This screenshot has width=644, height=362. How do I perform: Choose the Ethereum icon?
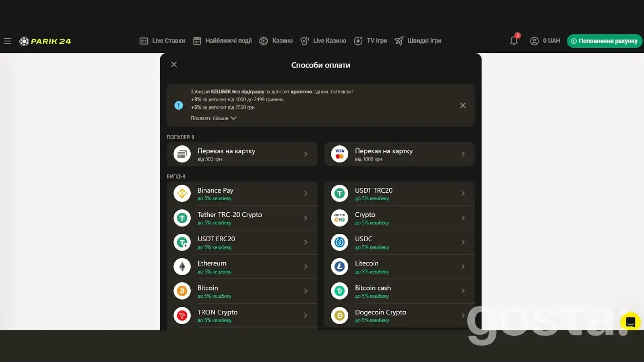pos(182,267)
